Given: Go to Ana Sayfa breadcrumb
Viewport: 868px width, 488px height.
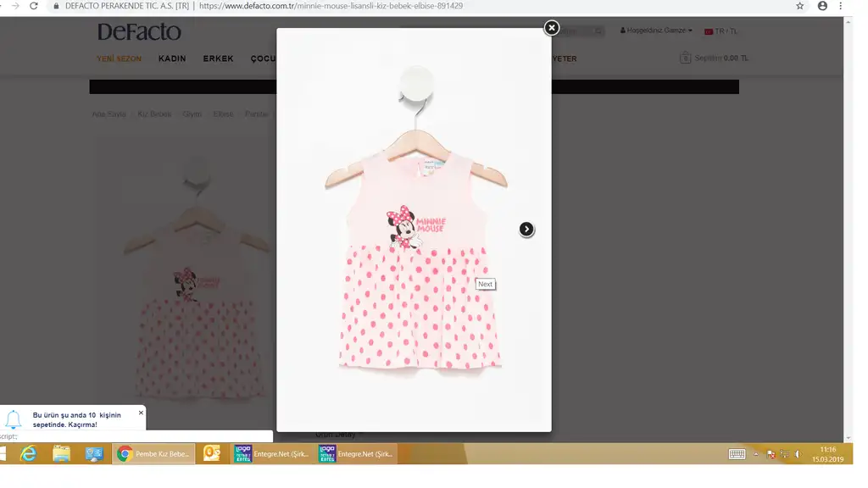Looking at the screenshot, I should [x=108, y=114].
